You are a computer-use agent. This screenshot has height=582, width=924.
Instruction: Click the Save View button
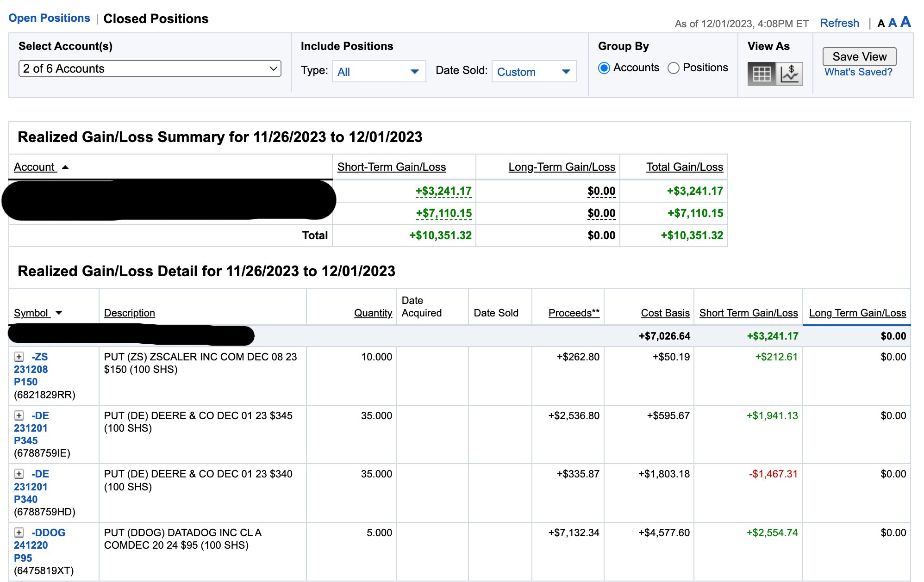pyautogui.click(x=859, y=56)
